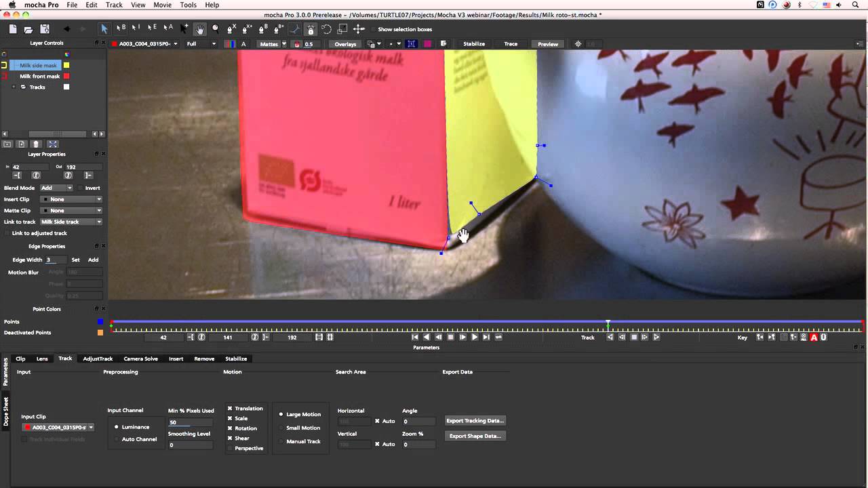Uncheck Rotation motion checkbox
This screenshot has height=488, width=868.
[x=230, y=428]
